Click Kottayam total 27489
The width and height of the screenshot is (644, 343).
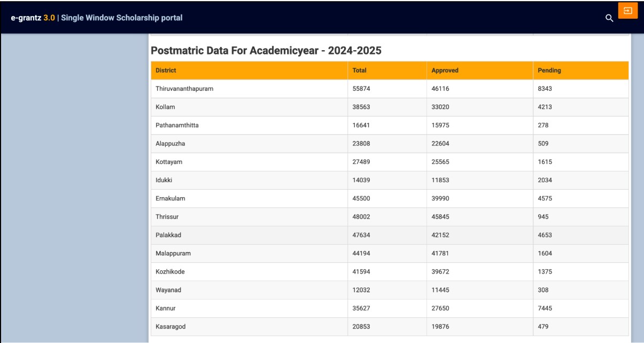click(x=361, y=162)
